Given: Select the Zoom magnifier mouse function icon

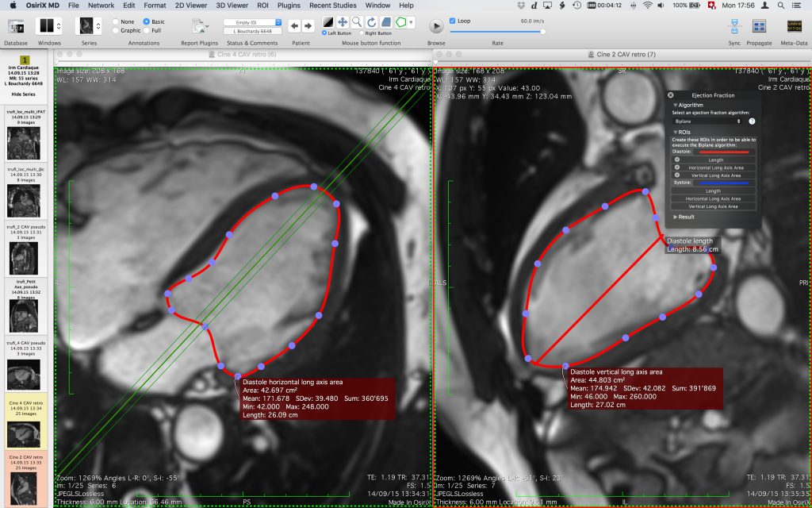Looking at the screenshot, I should tap(357, 23).
